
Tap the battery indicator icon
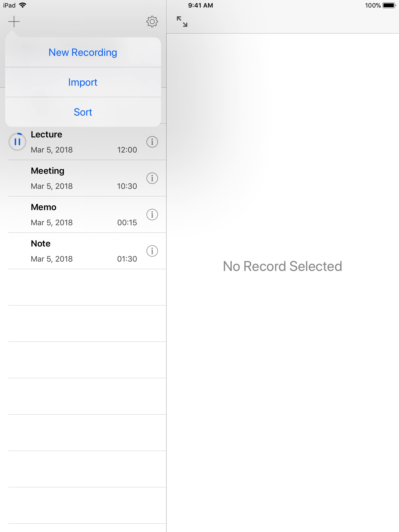(x=389, y=5)
